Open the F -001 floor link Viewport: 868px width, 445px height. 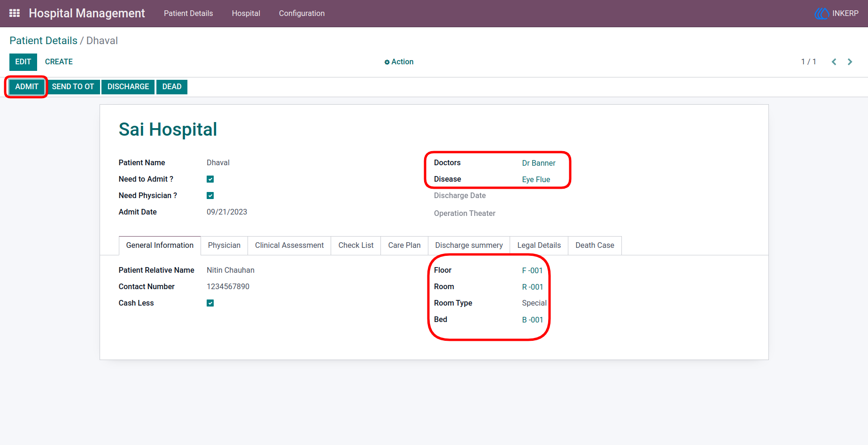[x=532, y=271]
